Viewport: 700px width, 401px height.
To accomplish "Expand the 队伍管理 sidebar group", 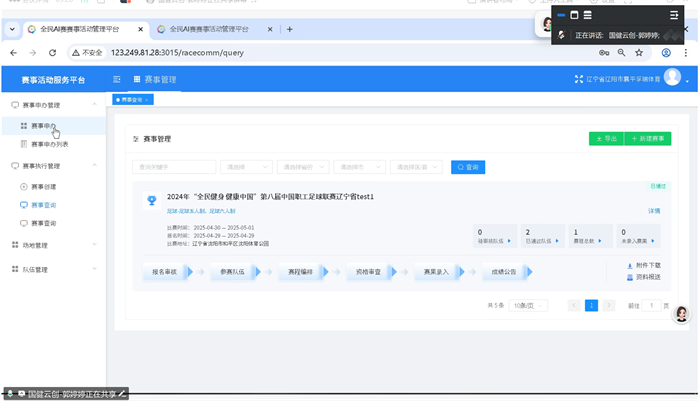I will click(95, 269).
